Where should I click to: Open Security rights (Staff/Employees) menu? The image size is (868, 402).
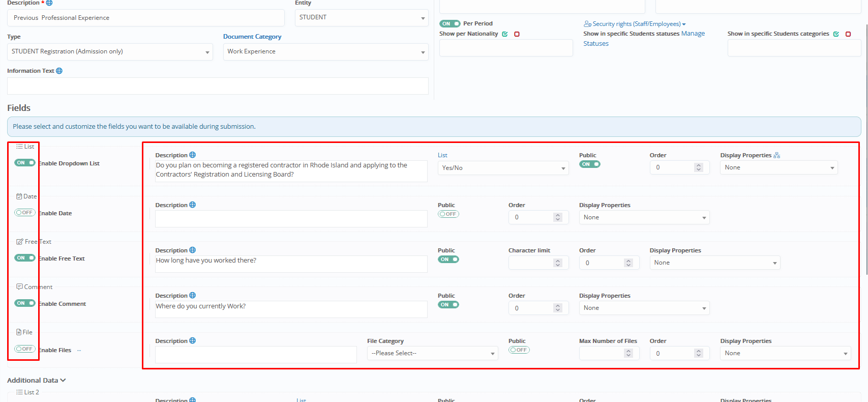pos(636,24)
